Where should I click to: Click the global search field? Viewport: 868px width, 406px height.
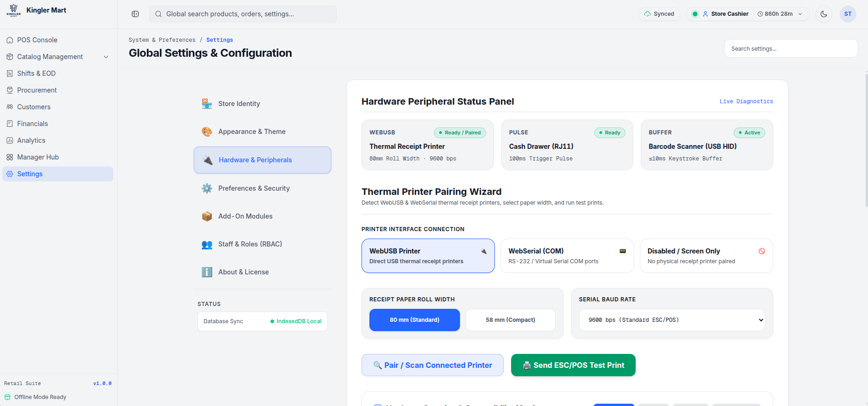click(x=243, y=14)
